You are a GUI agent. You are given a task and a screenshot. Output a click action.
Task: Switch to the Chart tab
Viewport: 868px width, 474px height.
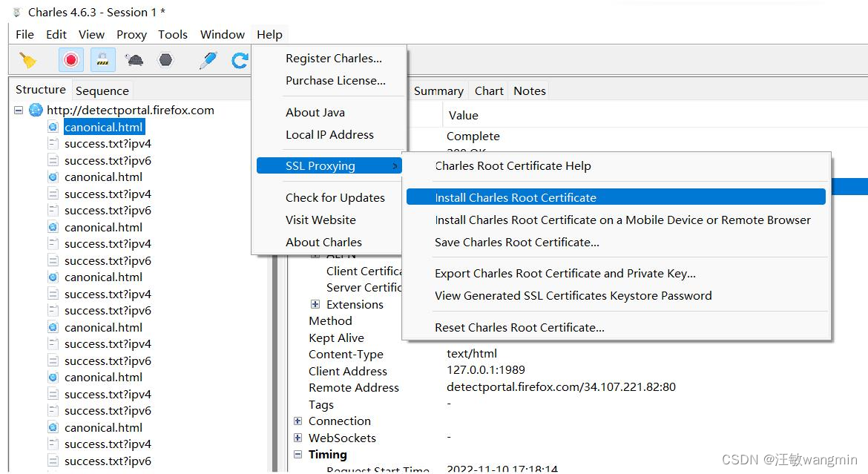pyautogui.click(x=489, y=90)
